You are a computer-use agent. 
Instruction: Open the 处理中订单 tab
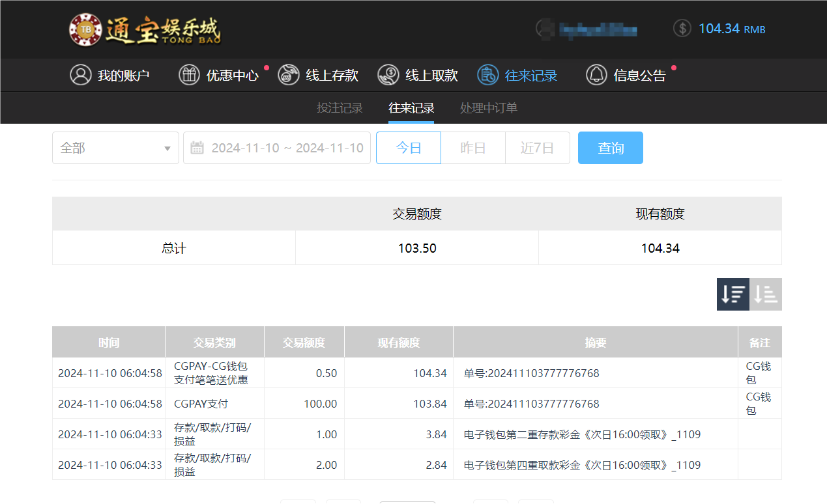(x=488, y=108)
